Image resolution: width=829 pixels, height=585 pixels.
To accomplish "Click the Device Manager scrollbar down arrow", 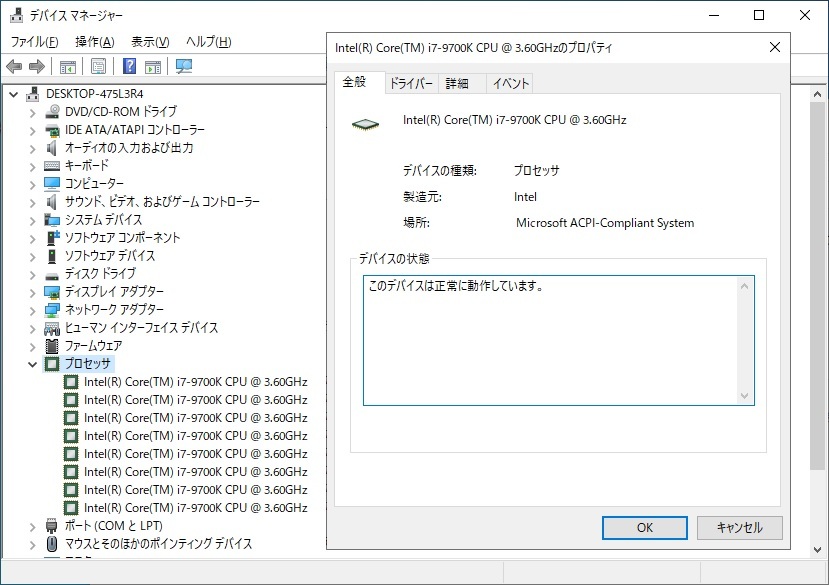I will click(x=817, y=550).
